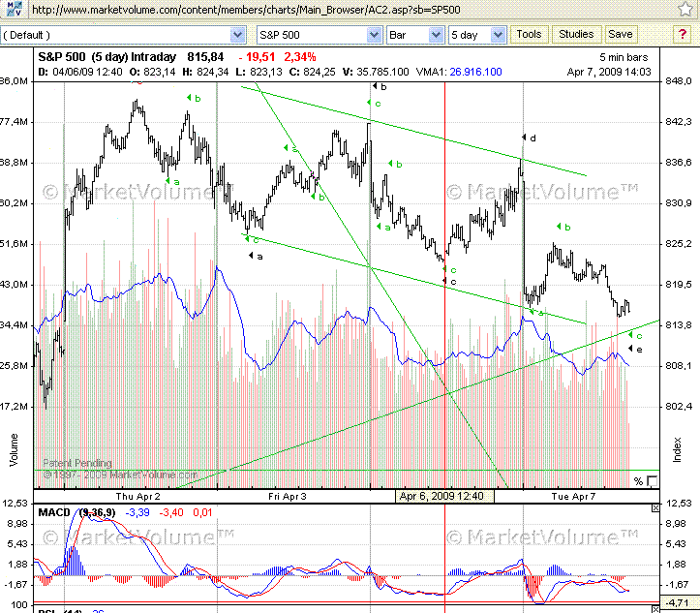Open help via red question mark button

click(x=683, y=34)
